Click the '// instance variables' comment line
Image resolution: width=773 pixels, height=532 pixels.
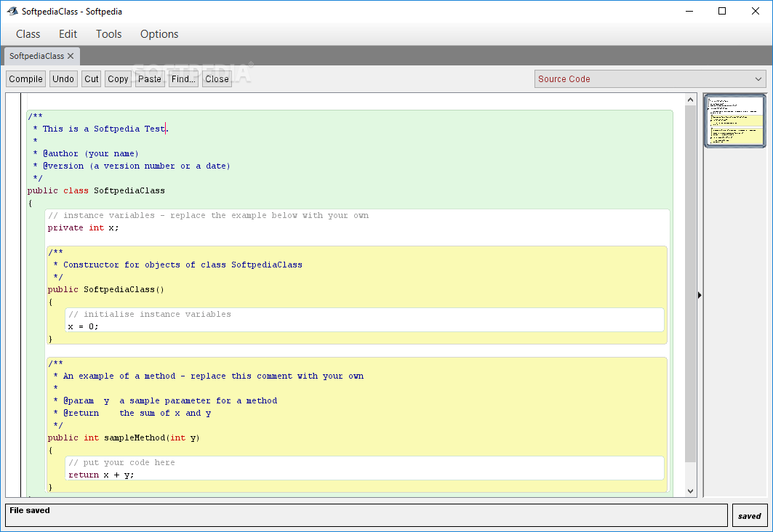click(208, 215)
